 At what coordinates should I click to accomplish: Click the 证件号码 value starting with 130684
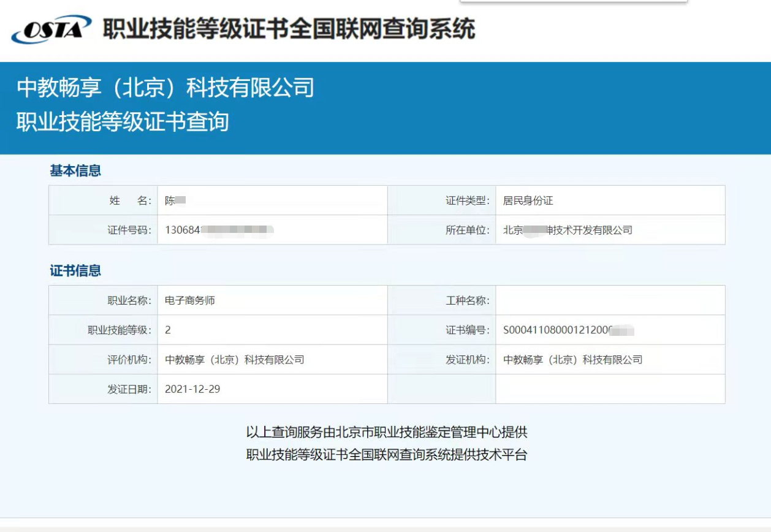[219, 230]
